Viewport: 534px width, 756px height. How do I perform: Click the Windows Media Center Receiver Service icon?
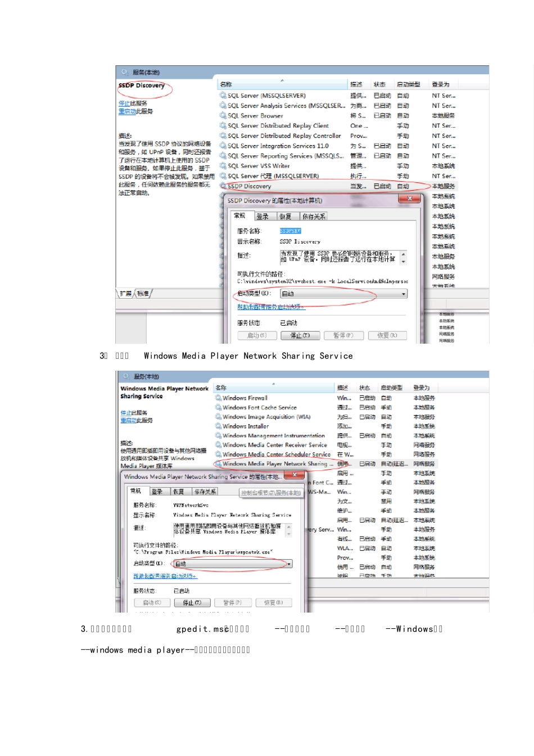coord(218,445)
